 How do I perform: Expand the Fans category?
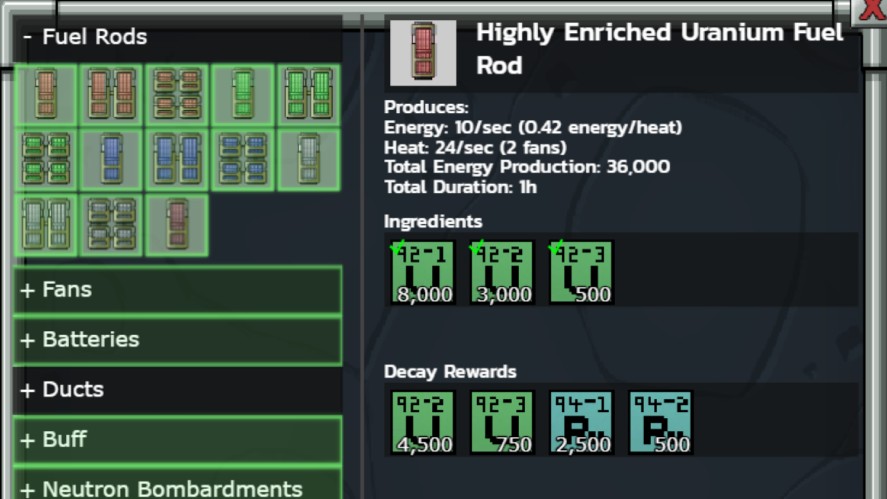pos(177,290)
